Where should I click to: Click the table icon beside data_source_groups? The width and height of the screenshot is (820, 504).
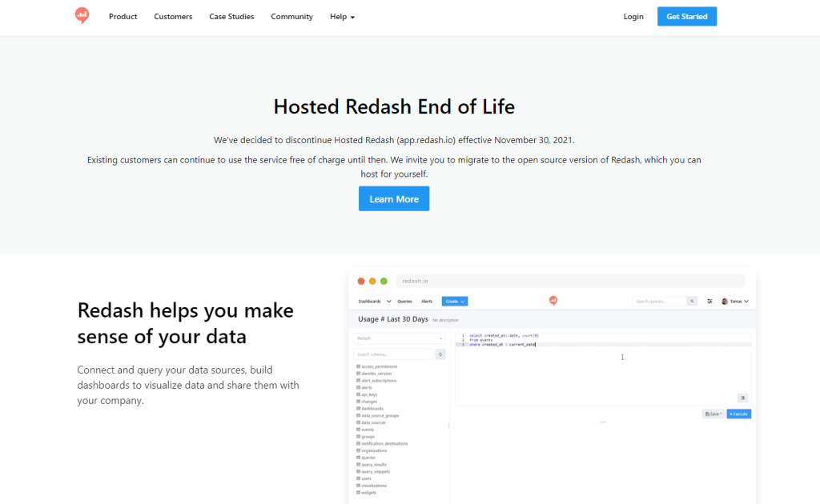tap(358, 415)
